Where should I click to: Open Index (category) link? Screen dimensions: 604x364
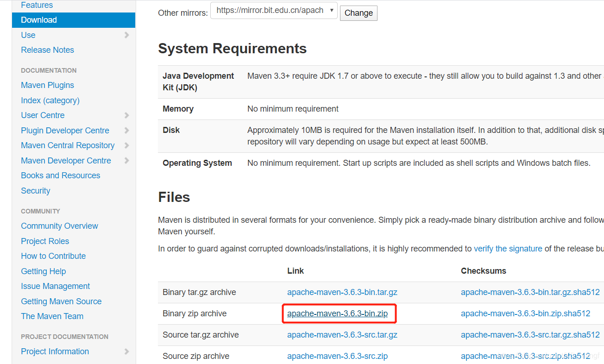(50, 100)
